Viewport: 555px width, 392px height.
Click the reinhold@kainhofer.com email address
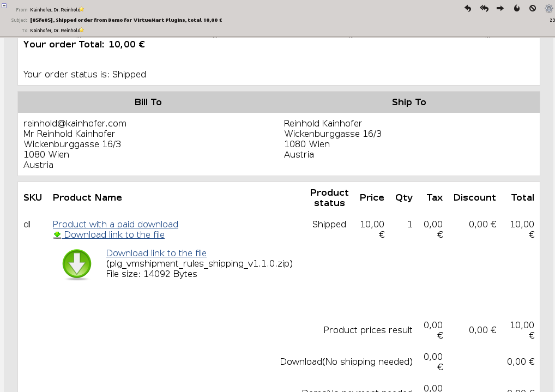pyautogui.click(x=75, y=123)
